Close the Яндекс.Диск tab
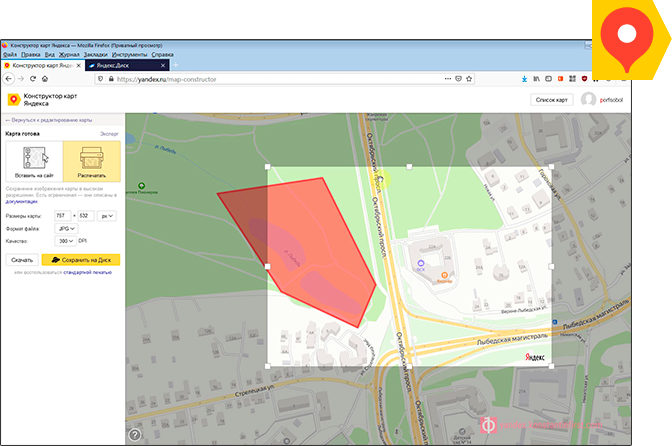Screen dimensions: 672x446 [163, 66]
